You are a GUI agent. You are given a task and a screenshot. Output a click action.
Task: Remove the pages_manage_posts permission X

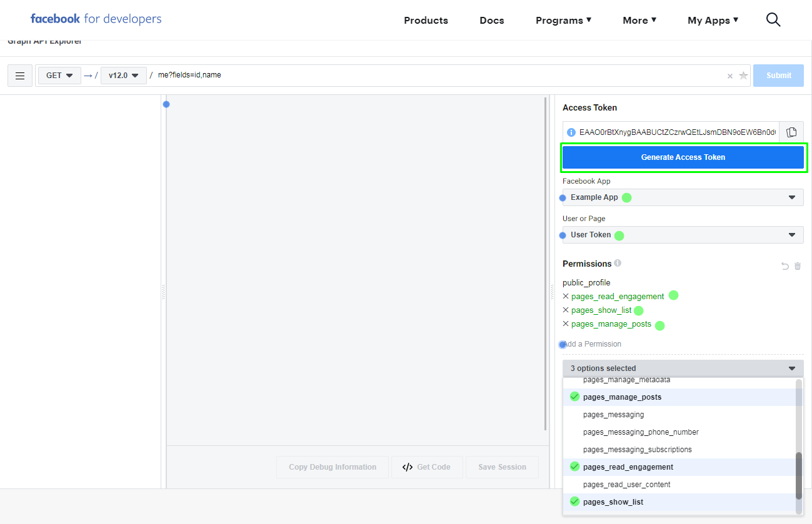[x=566, y=324]
